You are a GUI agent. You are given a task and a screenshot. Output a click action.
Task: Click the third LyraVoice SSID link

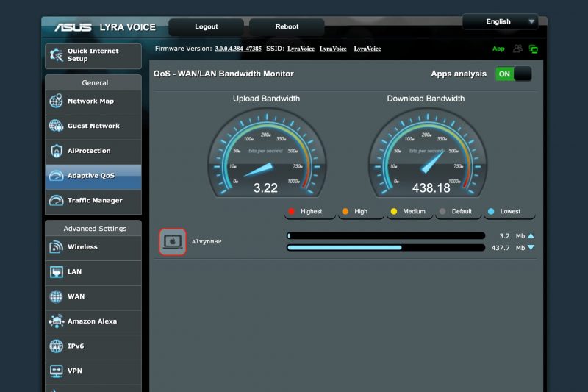[367, 49]
